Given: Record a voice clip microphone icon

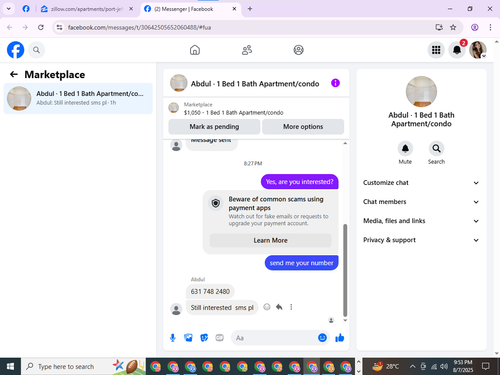Looking at the screenshot, I should tap(173, 338).
